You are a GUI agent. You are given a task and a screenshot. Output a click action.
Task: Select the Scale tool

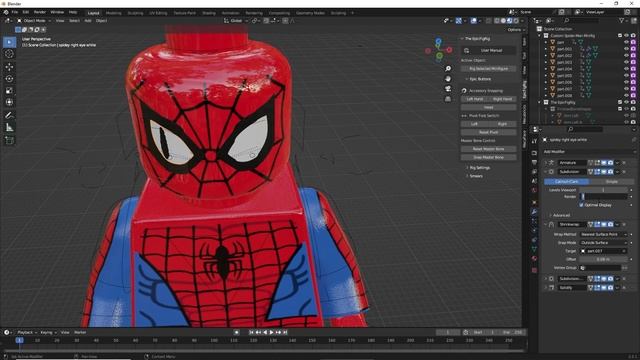[9, 90]
